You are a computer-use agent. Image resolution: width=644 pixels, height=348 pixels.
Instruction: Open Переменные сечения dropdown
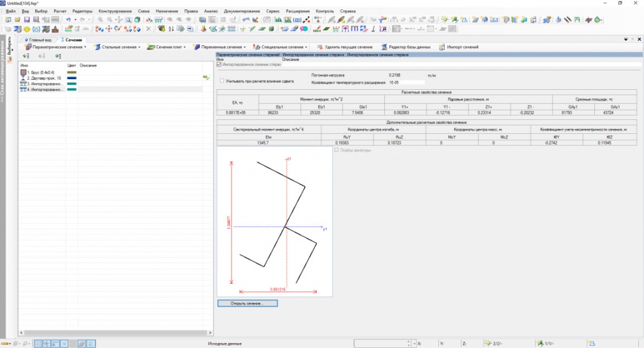click(219, 46)
